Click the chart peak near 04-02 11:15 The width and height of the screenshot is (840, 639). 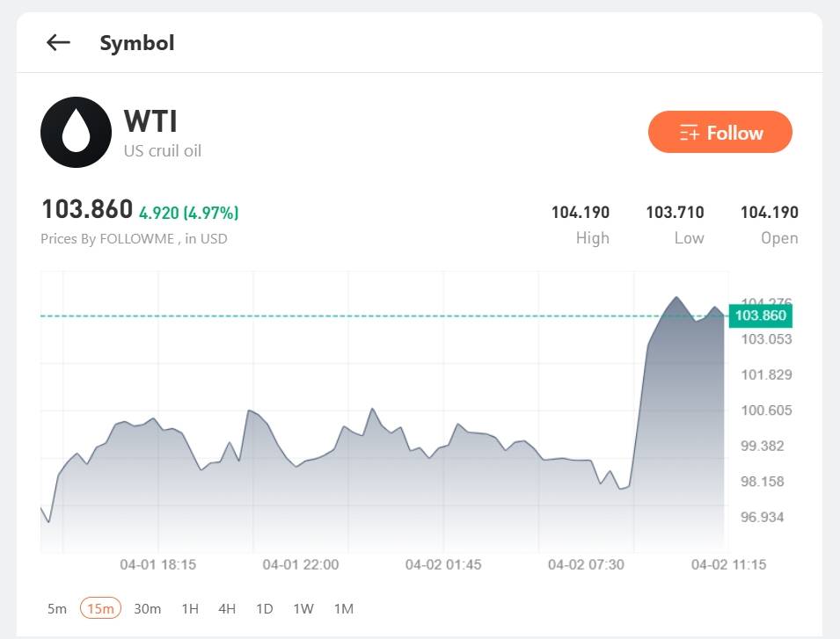676,297
